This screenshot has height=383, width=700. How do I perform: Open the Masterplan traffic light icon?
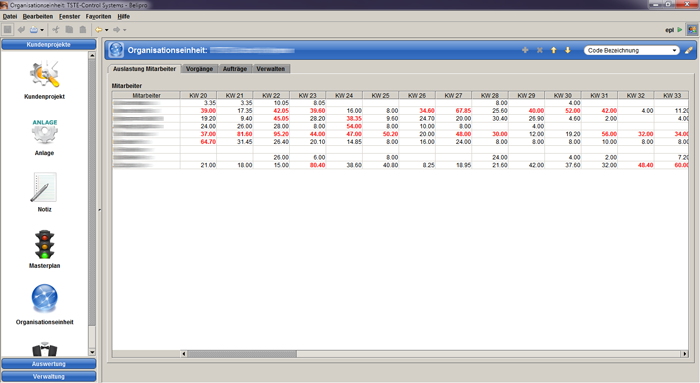[x=45, y=244]
